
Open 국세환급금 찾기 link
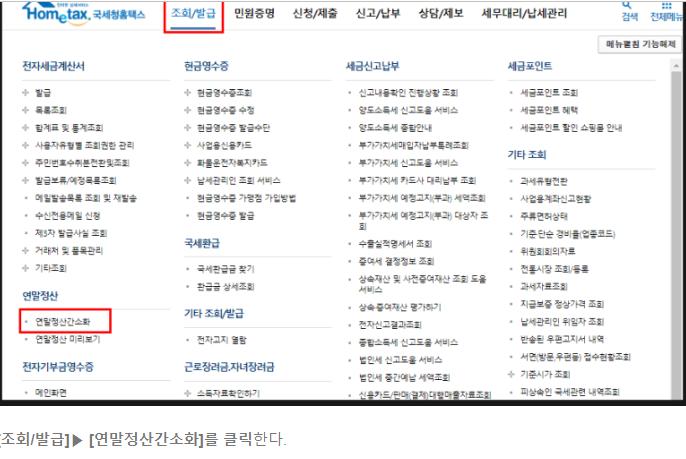click(226, 268)
